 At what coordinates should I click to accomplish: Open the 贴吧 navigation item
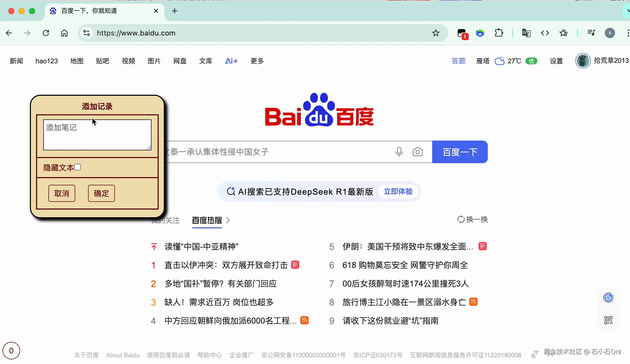point(103,61)
